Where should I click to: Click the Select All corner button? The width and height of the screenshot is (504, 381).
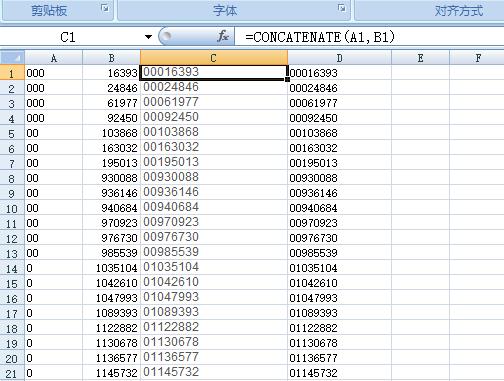pyautogui.click(x=12, y=58)
